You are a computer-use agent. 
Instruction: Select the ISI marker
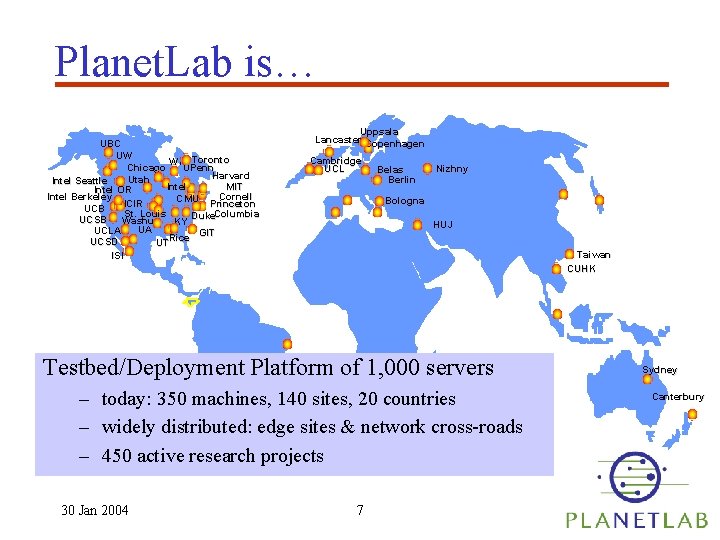pos(129,251)
